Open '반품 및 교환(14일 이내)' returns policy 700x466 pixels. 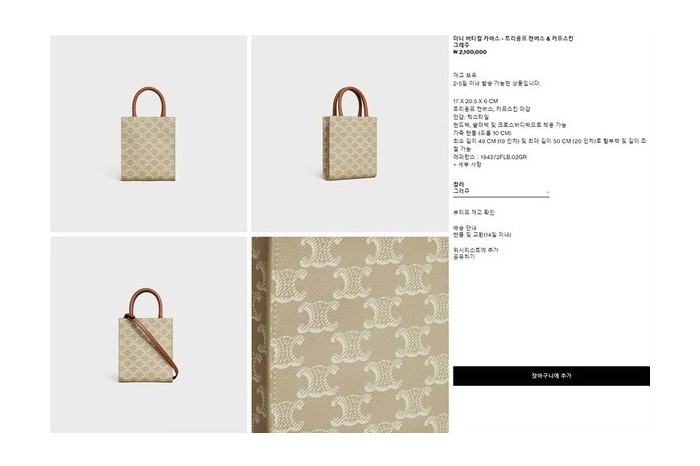click(482, 235)
